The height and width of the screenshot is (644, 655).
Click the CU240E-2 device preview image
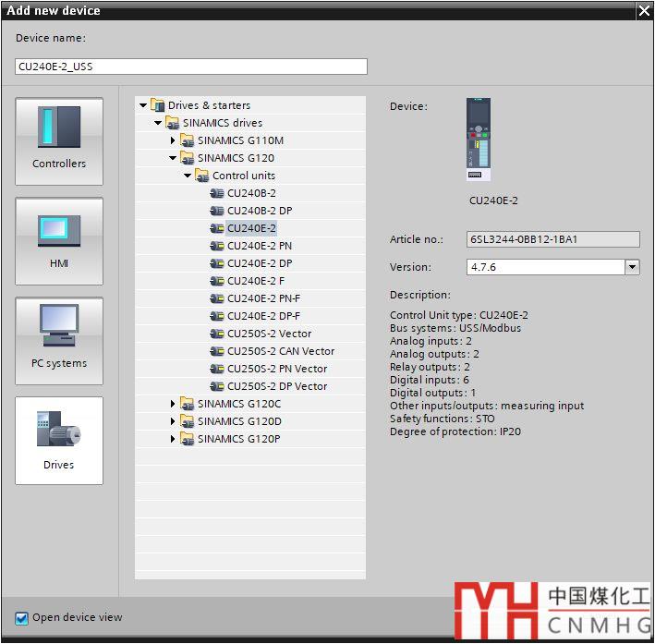coord(479,140)
